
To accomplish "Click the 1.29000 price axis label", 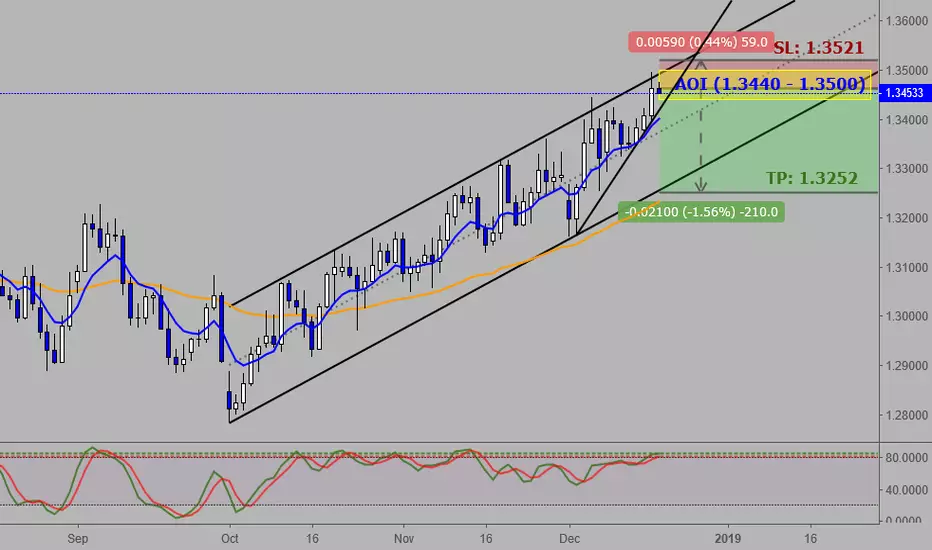I will [x=906, y=366].
